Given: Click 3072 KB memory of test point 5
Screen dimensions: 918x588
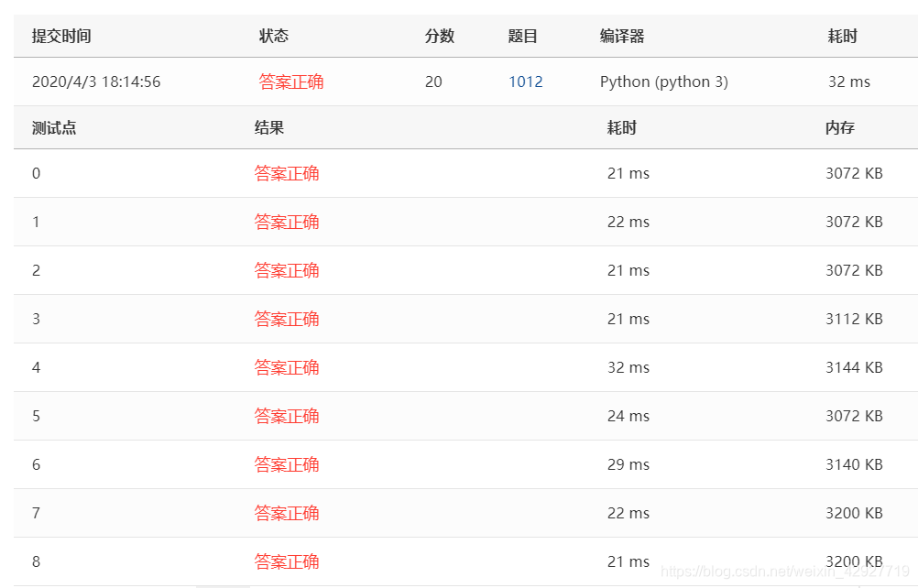Looking at the screenshot, I should 854,416.
